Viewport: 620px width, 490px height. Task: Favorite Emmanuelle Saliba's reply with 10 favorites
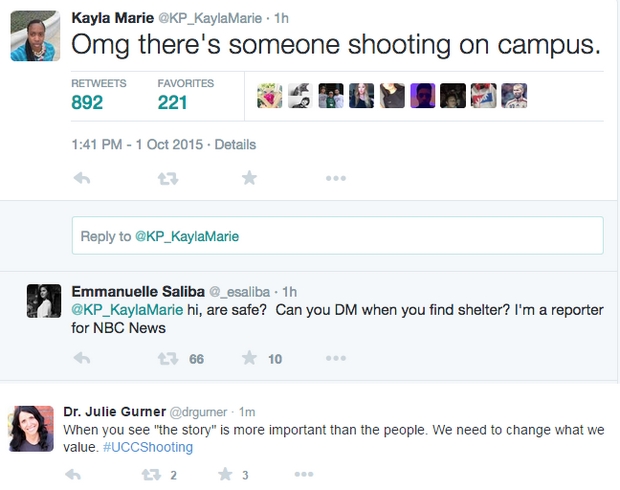[x=250, y=358]
